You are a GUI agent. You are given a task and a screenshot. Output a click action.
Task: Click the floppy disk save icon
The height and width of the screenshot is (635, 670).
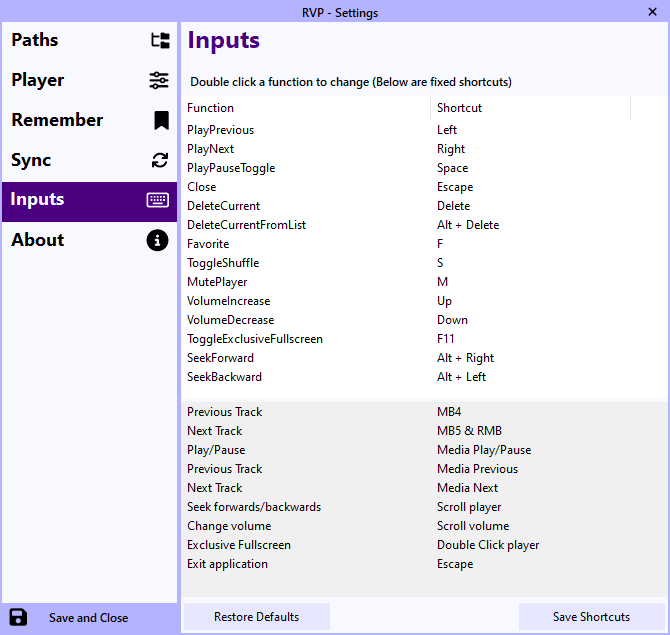[x=18, y=617]
